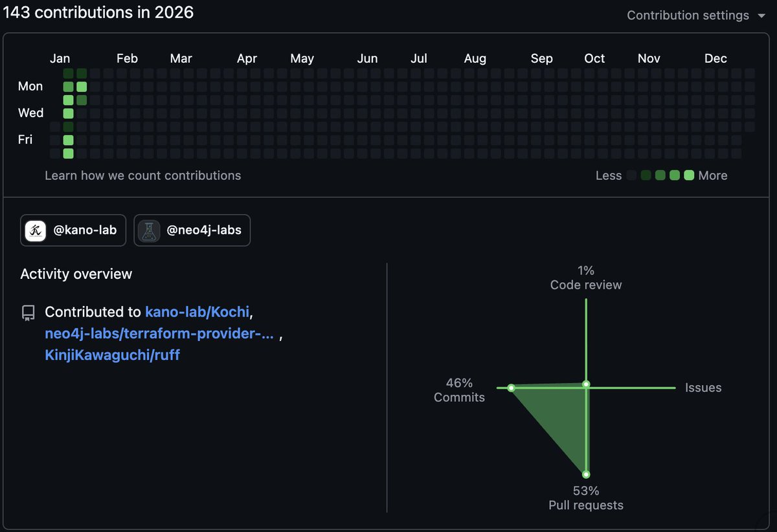Select the Tuesday January 13 contribution cell
Screen dimensions: 777x532
point(82,100)
